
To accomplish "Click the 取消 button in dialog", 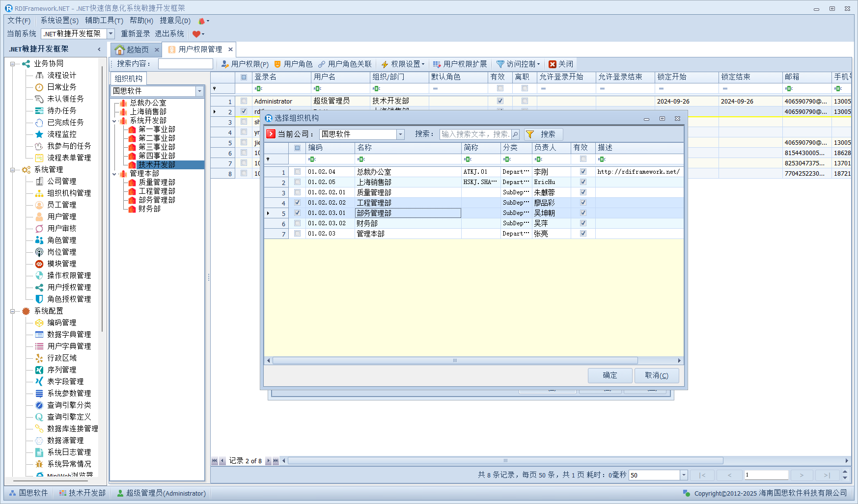I will [656, 375].
